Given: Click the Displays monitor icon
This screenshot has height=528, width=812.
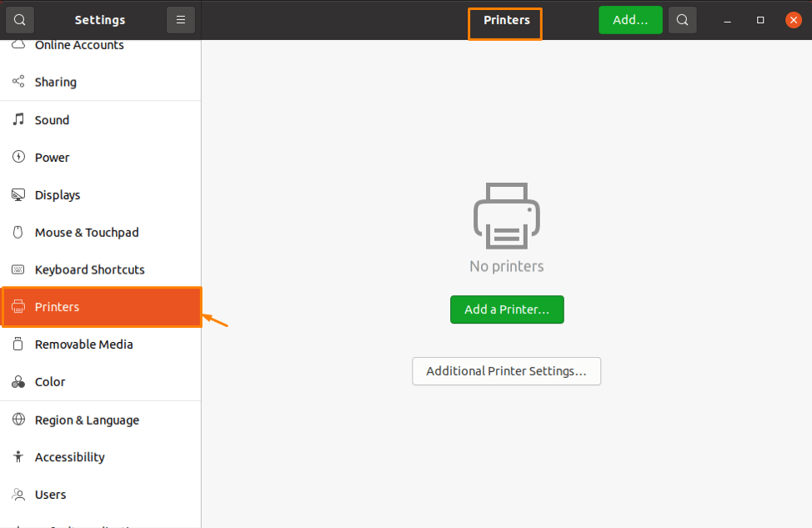Looking at the screenshot, I should (18, 194).
